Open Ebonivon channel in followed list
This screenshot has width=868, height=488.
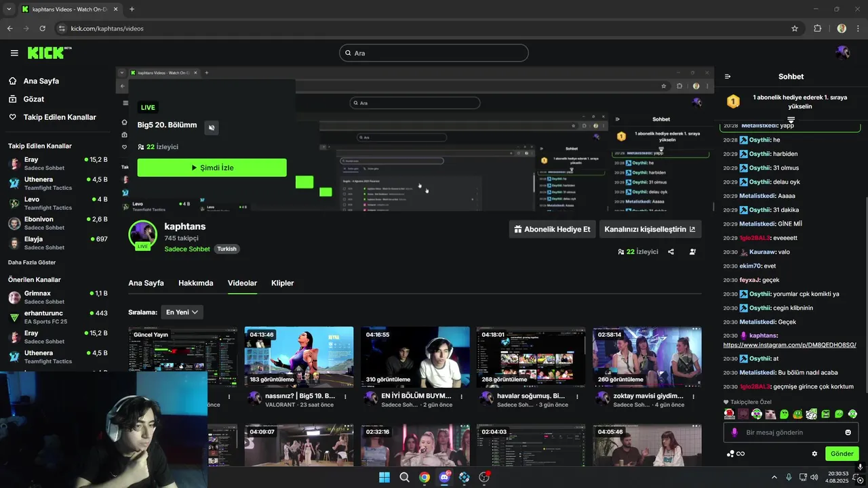pos(58,223)
